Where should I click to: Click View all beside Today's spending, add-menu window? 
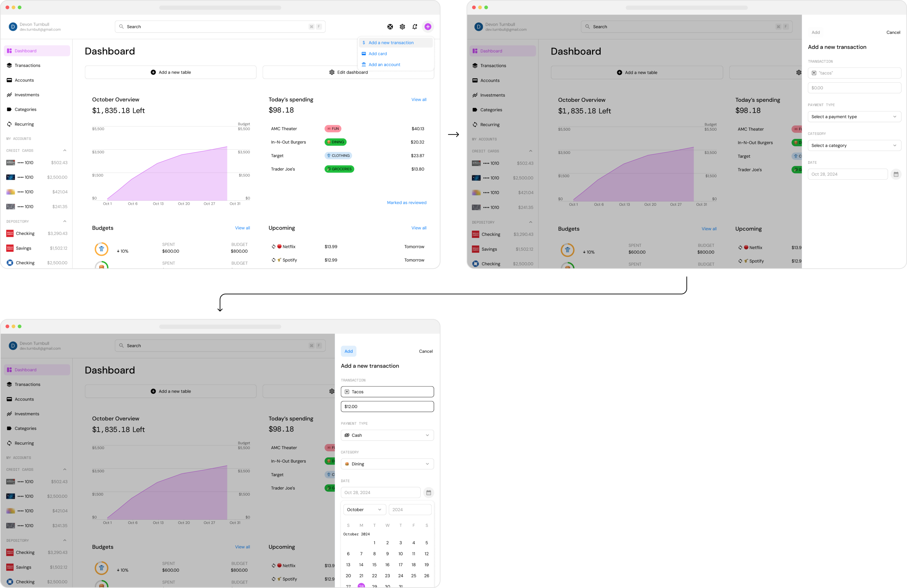[419, 99]
